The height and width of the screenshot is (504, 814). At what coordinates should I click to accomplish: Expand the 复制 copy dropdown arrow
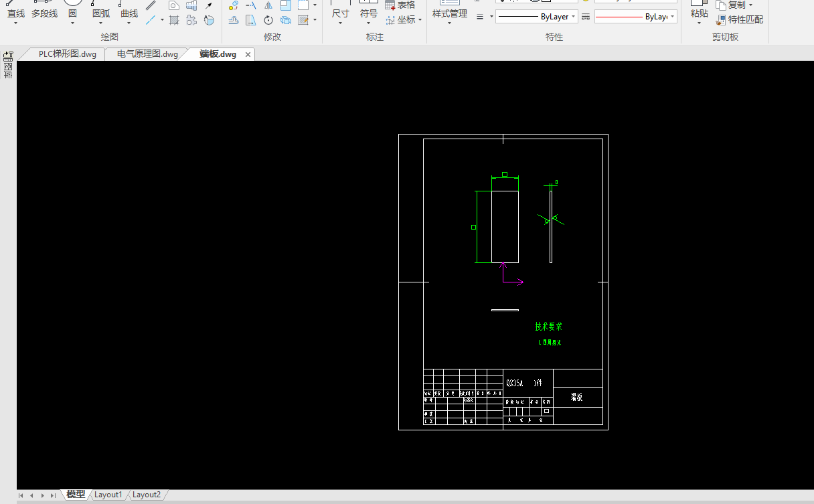(750, 5)
